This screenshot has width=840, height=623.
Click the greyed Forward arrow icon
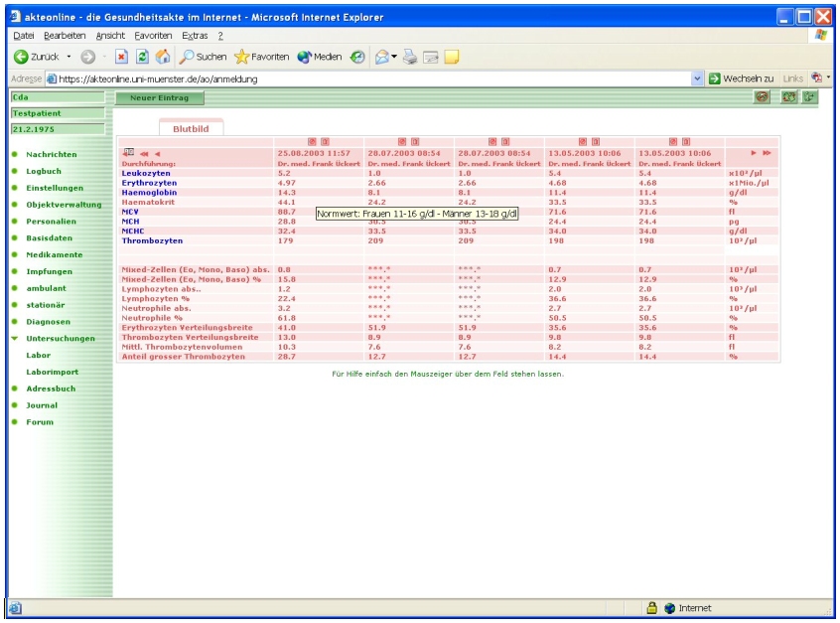[87, 57]
